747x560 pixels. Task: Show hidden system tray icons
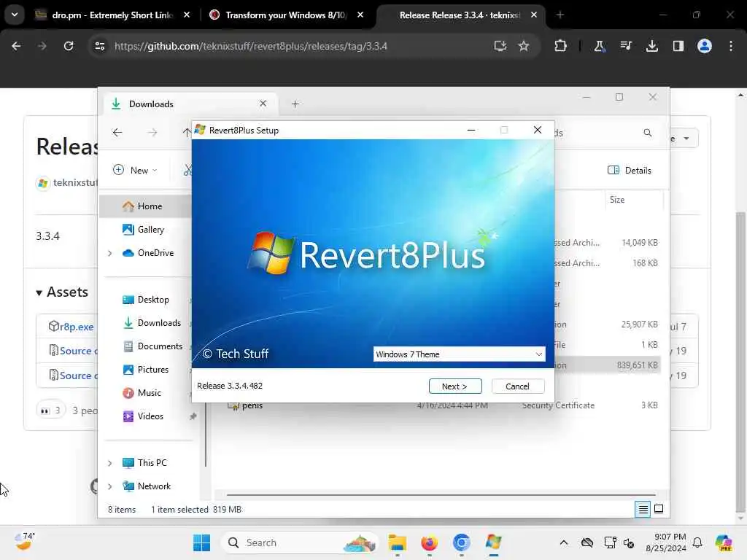564,542
